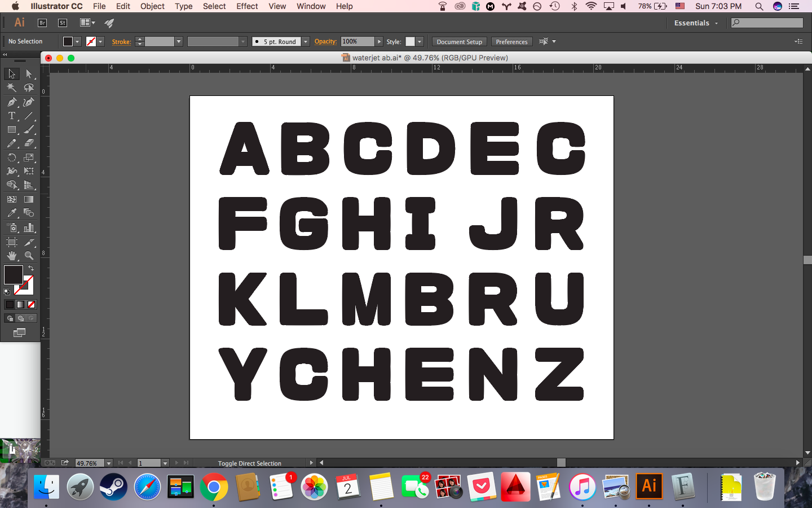Select the Selection tool (black arrow)

pos(12,74)
